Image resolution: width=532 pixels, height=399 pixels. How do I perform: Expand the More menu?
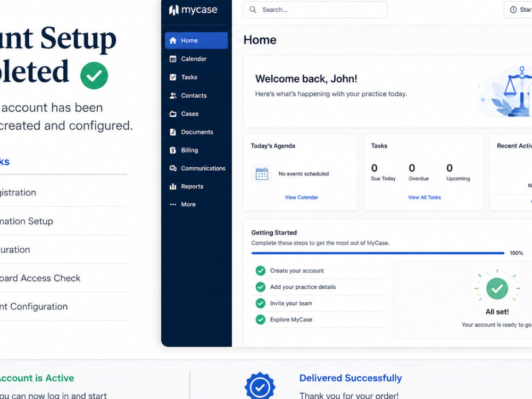tap(196, 204)
